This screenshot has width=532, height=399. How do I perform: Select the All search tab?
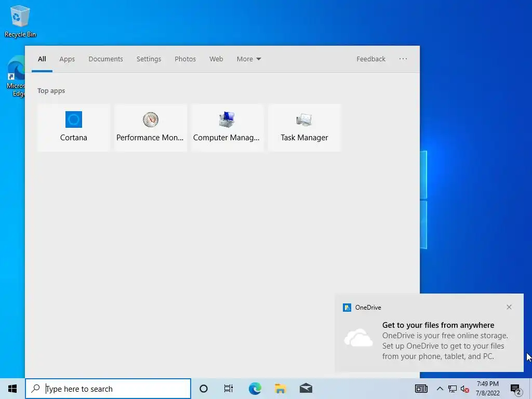[42, 59]
